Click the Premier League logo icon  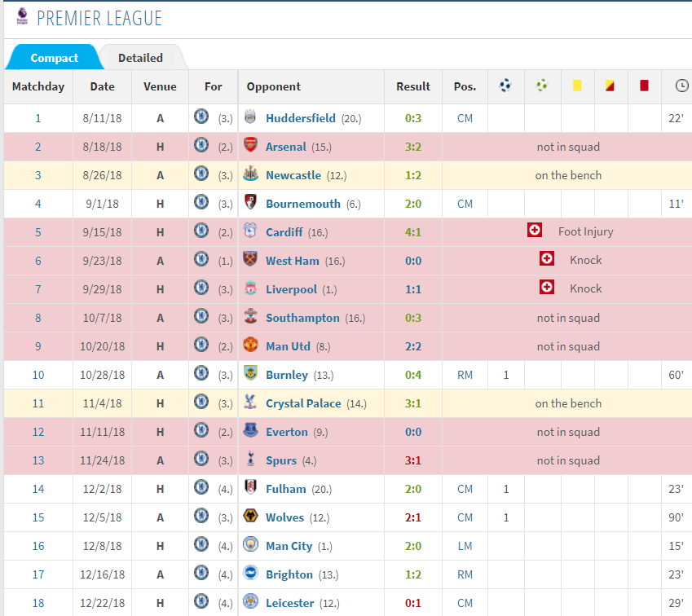tap(22, 17)
